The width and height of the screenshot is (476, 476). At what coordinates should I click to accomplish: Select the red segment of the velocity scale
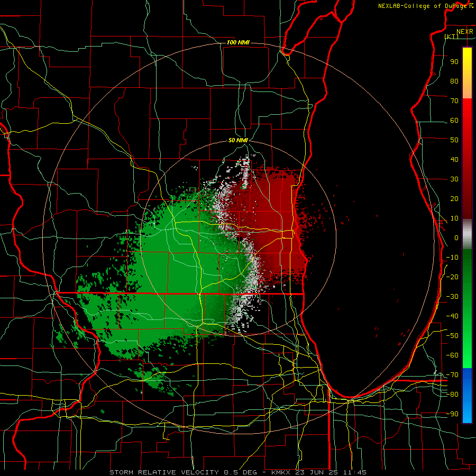467,159
